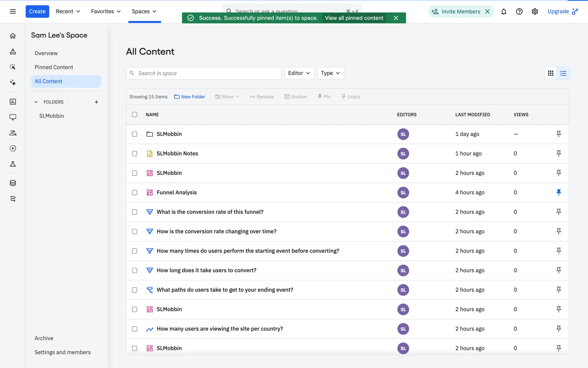Go to Pinned Content in sidebar

pos(54,67)
